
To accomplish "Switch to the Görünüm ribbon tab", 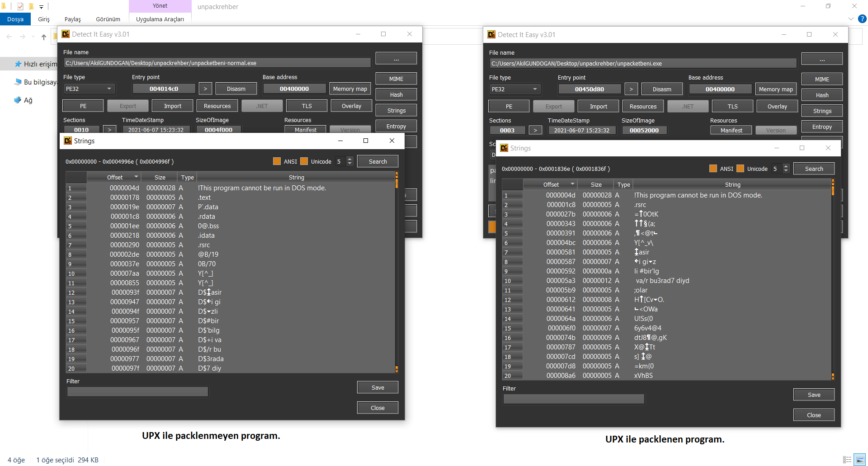I will pos(108,19).
